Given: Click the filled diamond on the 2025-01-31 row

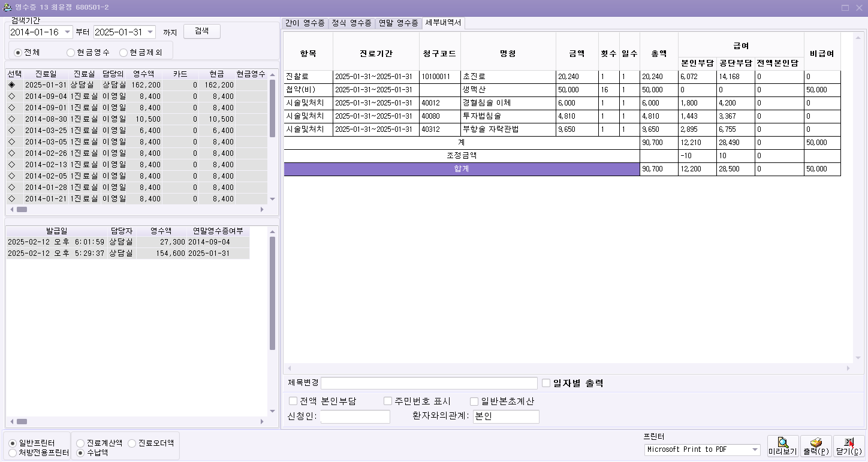Looking at the screenshot, I should click(x=11, y=85).
